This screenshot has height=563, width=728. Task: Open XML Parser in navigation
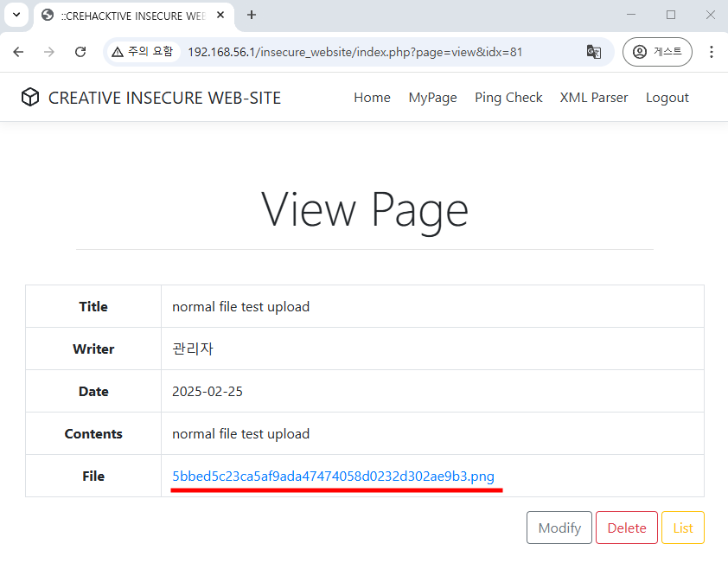point(594,98)
